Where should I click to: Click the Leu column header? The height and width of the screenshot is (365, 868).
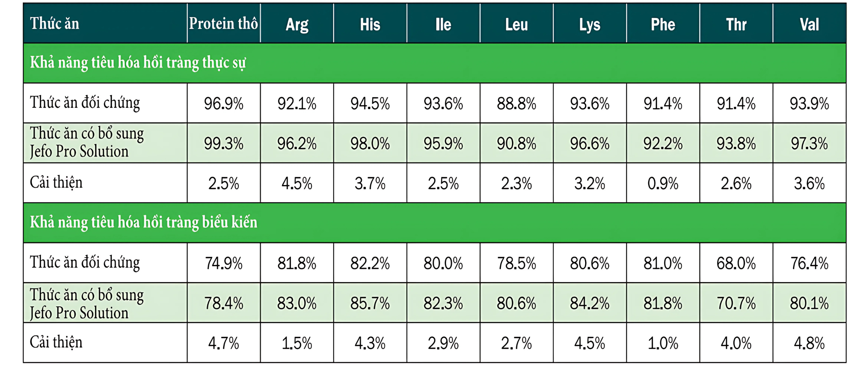pyautogui.click(x=516, y=24)
